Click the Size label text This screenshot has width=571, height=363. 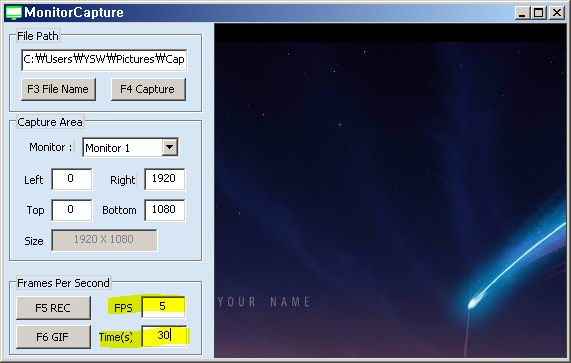pyautogui.click(x=34, y=241)
